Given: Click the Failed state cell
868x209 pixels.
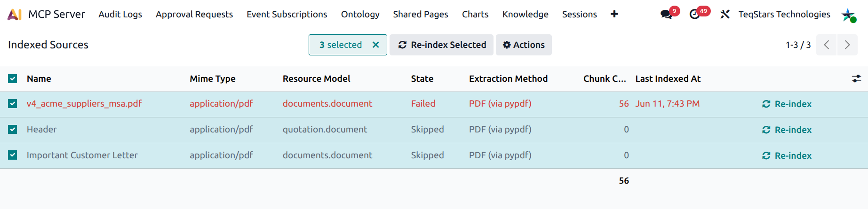Looking at the screenshot, I should pyautogui.click(x=423, y=104).
